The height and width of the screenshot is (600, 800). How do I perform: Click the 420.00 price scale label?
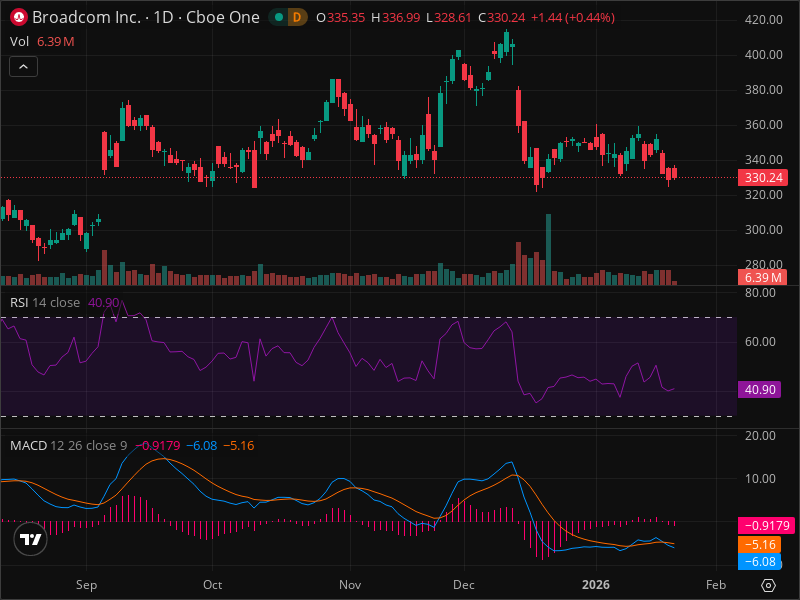tap(763, 20)
